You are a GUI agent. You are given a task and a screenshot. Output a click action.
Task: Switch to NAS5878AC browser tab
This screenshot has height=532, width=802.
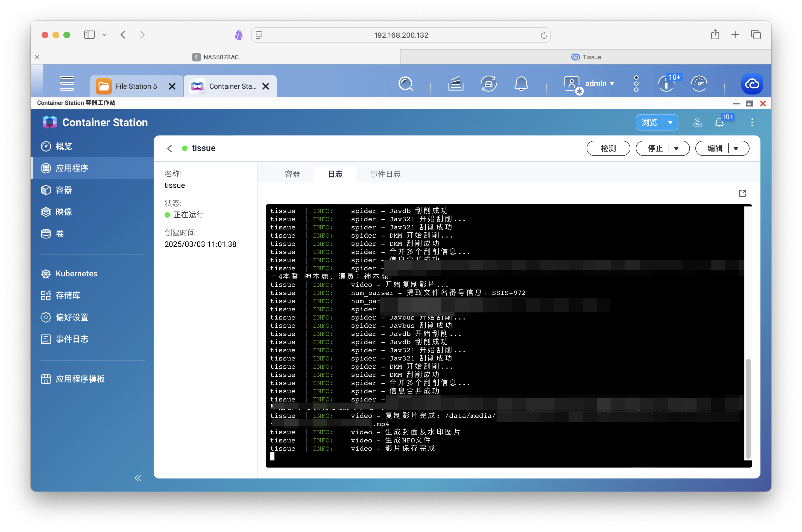coord(216,57)
